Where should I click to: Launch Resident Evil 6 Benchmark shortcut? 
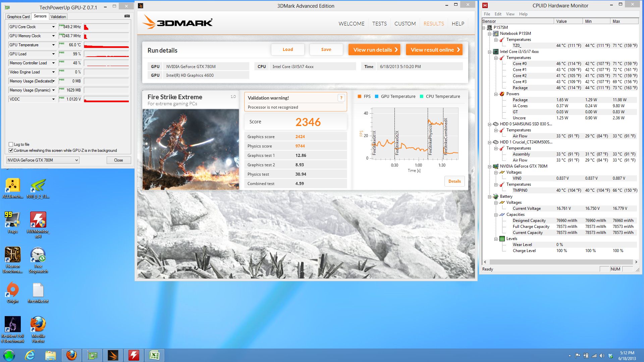13,329
